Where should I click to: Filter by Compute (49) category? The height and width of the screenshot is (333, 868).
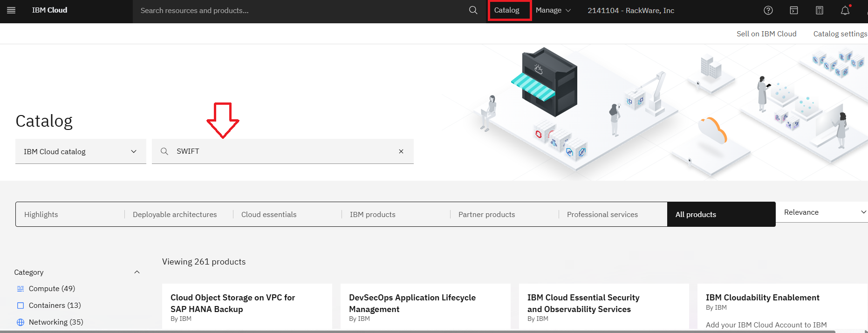tap(52, 289)
